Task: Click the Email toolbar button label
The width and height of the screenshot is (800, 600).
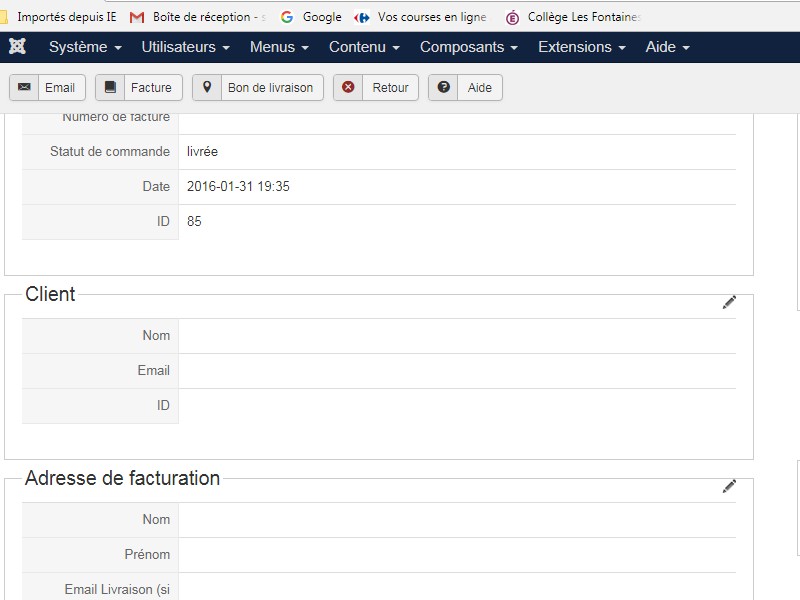Action: pos(60,88)
